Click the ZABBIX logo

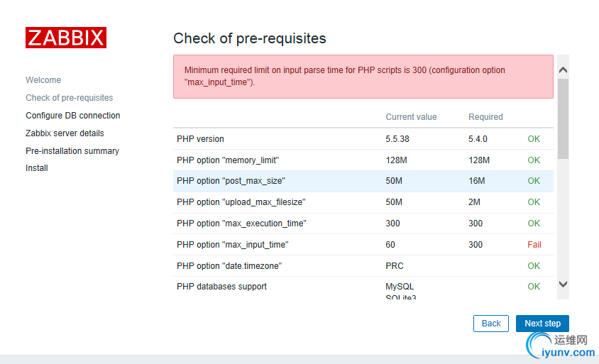click(66, 38)
